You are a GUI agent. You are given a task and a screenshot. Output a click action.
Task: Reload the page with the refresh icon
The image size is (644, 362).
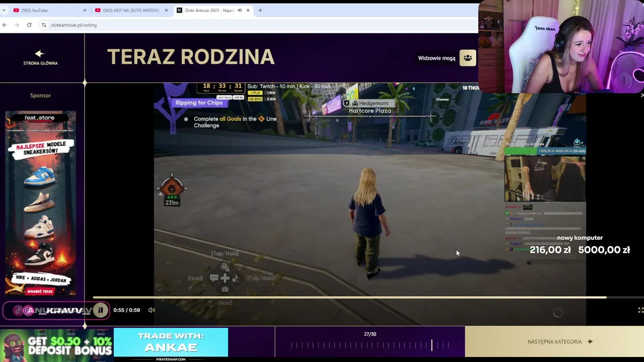click(29, 25)
